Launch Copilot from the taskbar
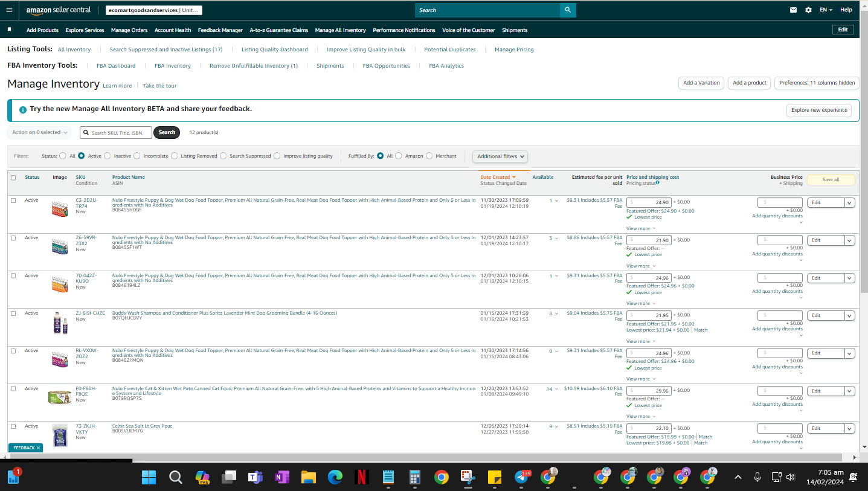This screenshot has width=868, height=491. (x=202, y=478)
